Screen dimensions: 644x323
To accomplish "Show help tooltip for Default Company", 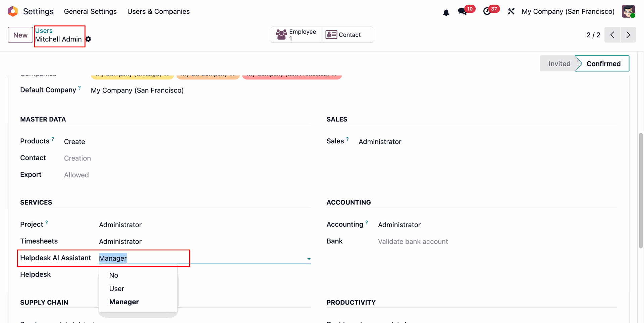I will [x=79, y=87].
